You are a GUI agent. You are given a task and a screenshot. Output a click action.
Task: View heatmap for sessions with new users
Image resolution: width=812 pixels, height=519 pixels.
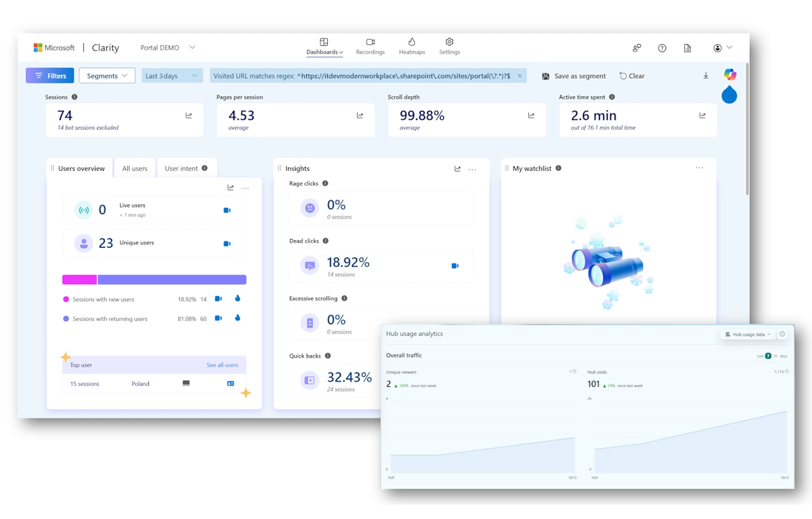[237, 299]
